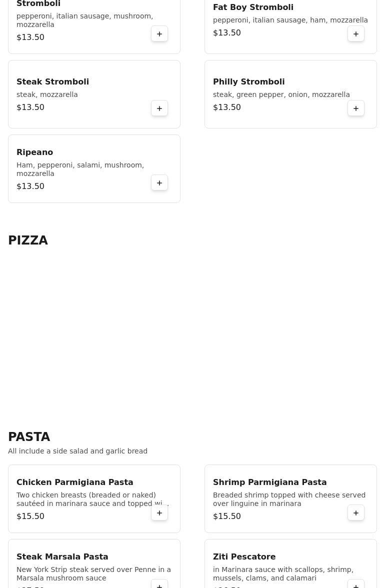Add the Stromboli to the order

coord(159,34)
